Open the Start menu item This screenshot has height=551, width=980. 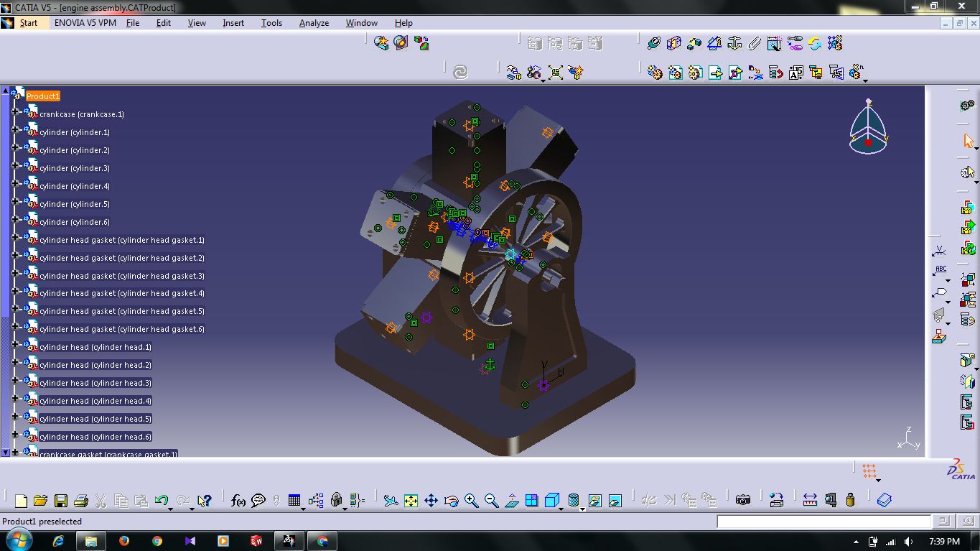(x=29, y=23)
